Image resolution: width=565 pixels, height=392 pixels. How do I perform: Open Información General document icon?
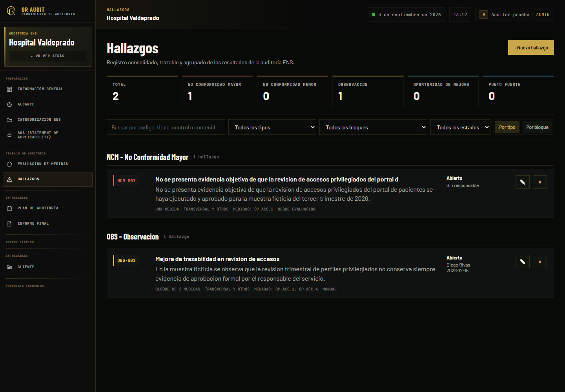click(9, 89)
